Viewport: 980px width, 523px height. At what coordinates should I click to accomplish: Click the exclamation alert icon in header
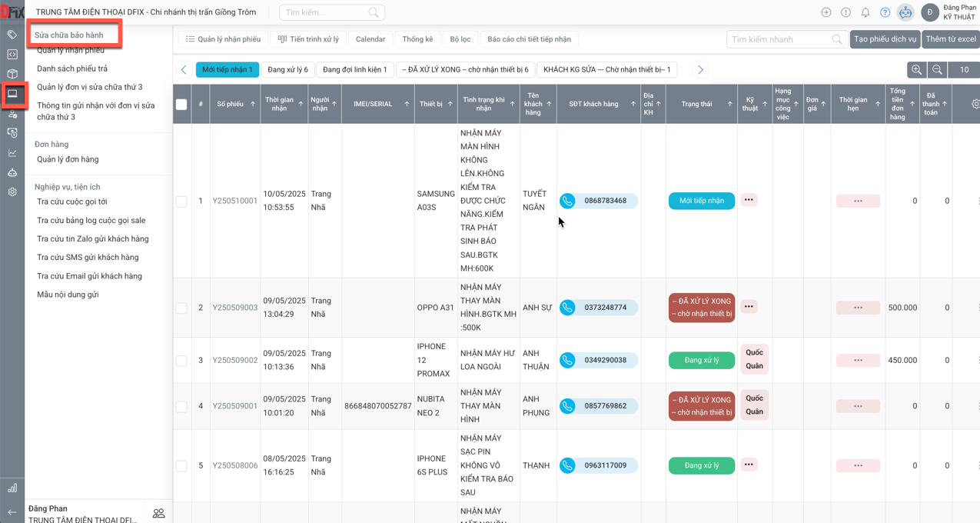[845, 12]
